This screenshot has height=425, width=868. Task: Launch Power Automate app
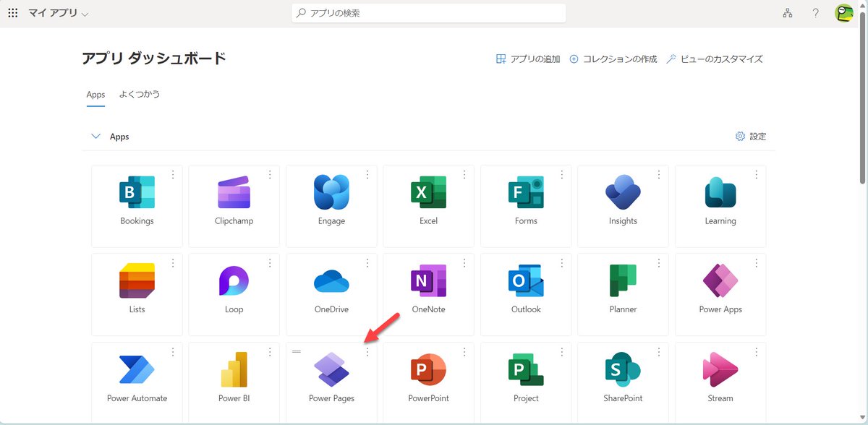[137, 369]
